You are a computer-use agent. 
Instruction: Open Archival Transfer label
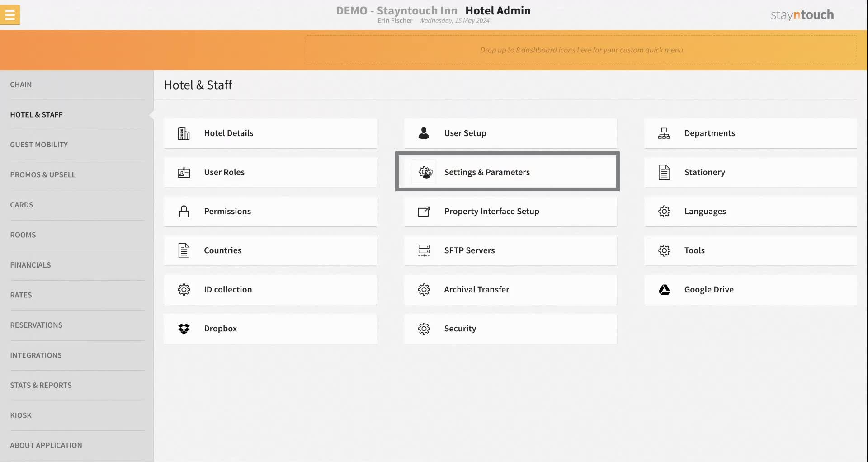[x=476, y=289]
